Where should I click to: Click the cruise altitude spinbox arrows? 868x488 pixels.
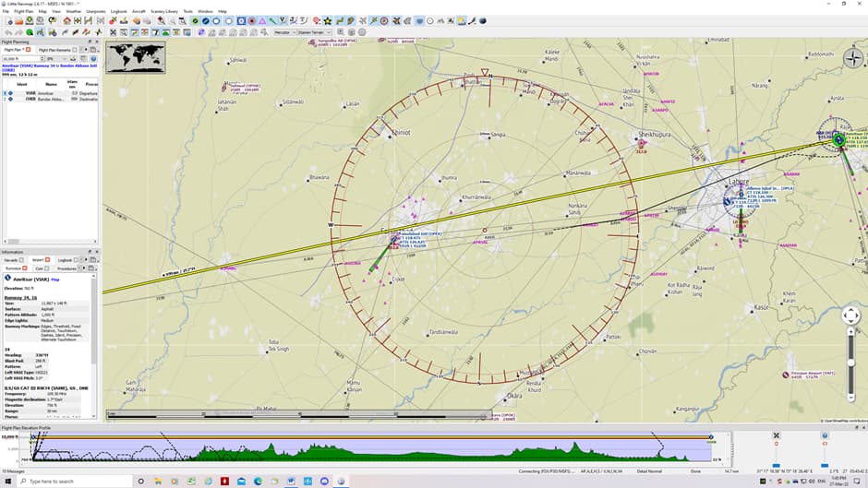click(x=42, y=59)
